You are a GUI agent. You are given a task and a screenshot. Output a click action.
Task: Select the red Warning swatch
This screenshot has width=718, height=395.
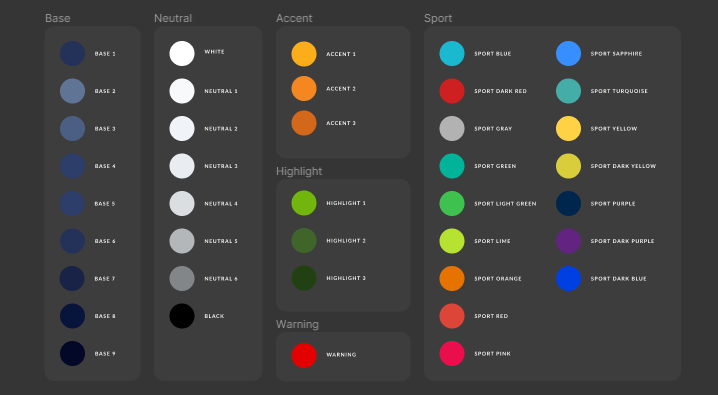pos(304,355)
